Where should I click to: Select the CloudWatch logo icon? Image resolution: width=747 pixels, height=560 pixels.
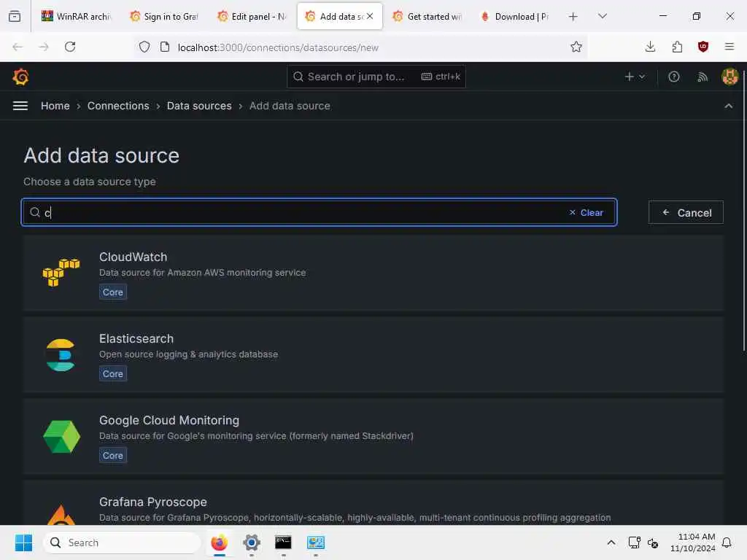61,273
